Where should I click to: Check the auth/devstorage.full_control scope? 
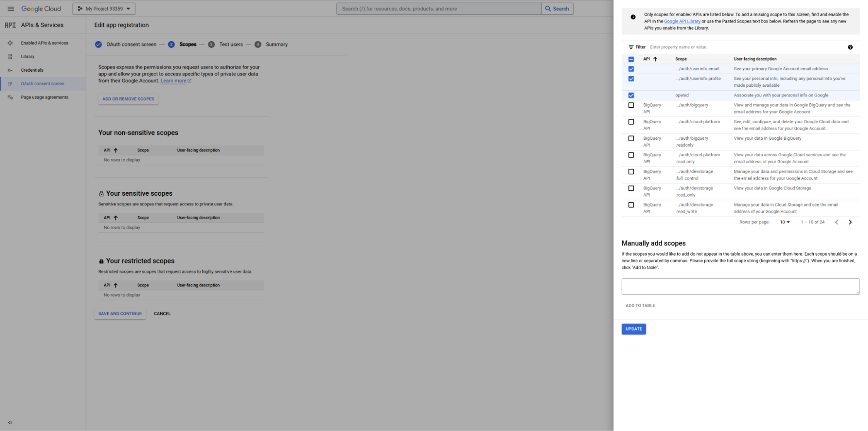coord(631,172)
